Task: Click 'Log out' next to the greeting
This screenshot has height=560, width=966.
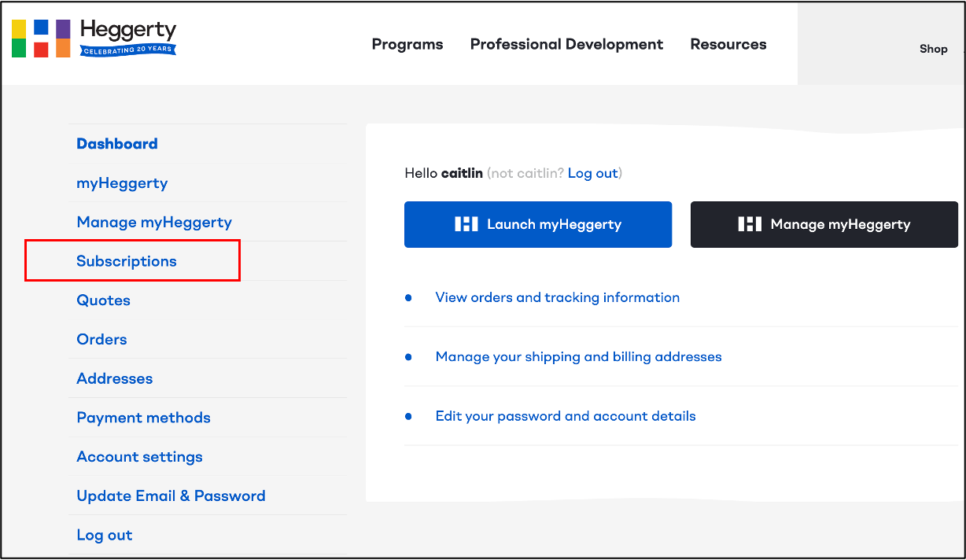Action: [593, 173]
